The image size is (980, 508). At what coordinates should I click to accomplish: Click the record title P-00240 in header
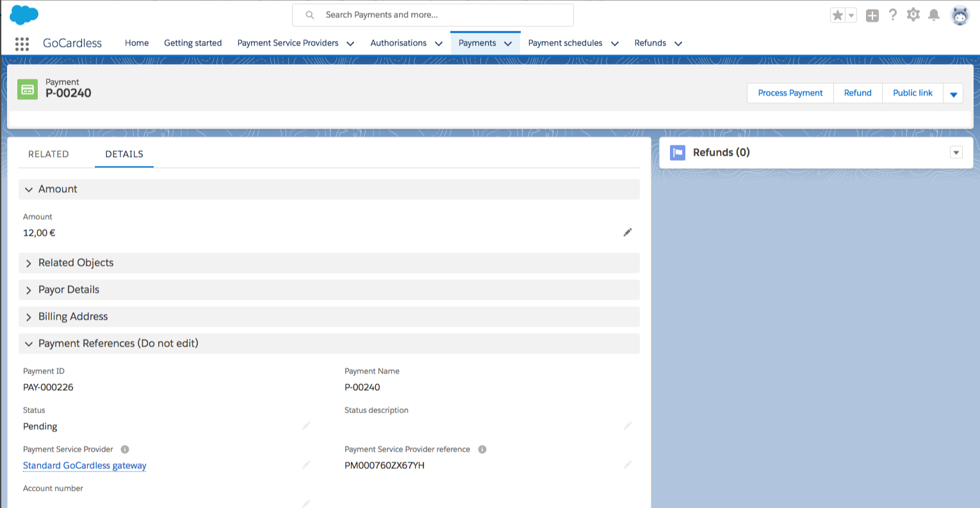[69, 93]
